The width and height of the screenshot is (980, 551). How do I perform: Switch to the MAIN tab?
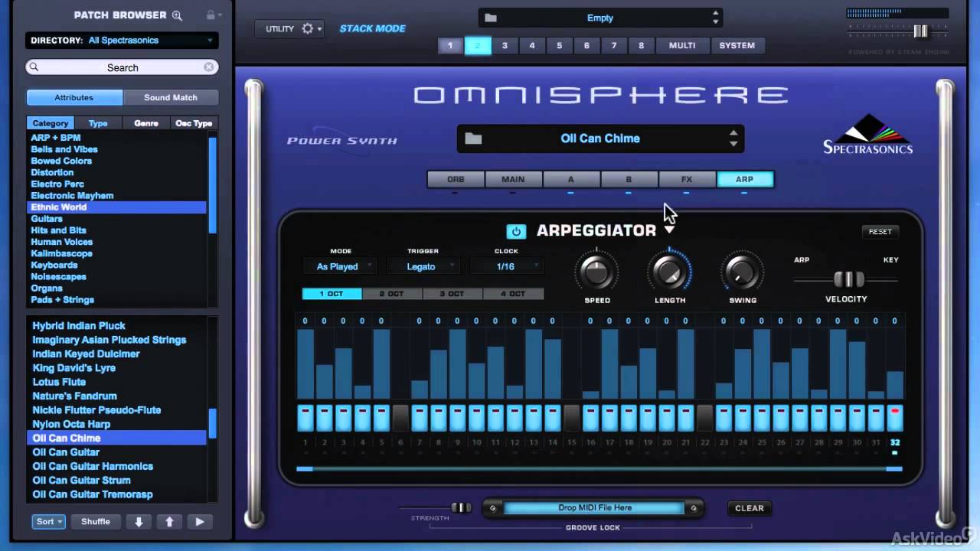click(513, 179)
